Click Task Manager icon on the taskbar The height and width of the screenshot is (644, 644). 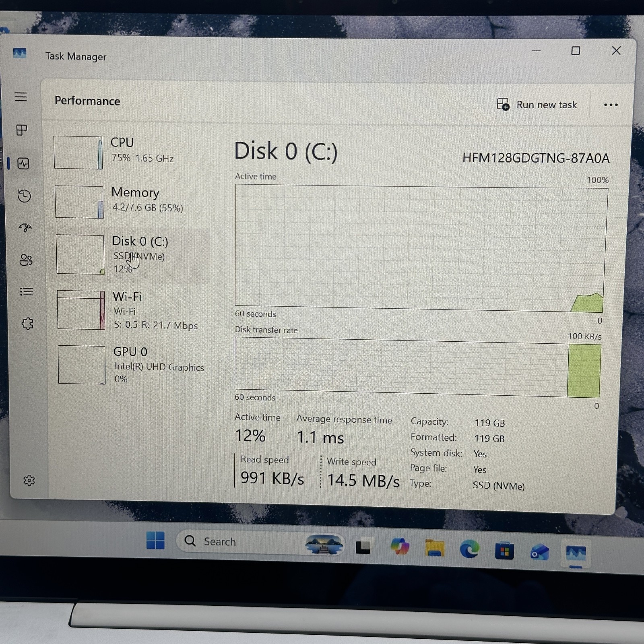point(576,553)
